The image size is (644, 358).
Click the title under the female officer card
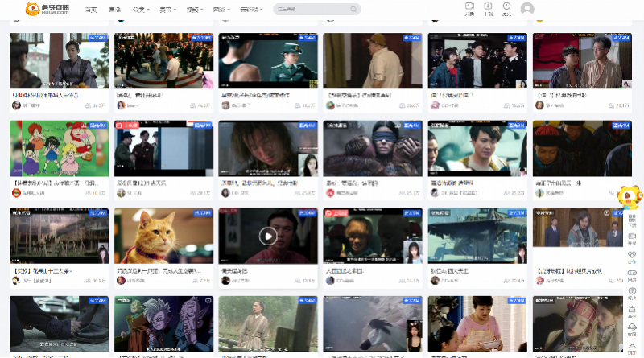(x=255, y=95)
